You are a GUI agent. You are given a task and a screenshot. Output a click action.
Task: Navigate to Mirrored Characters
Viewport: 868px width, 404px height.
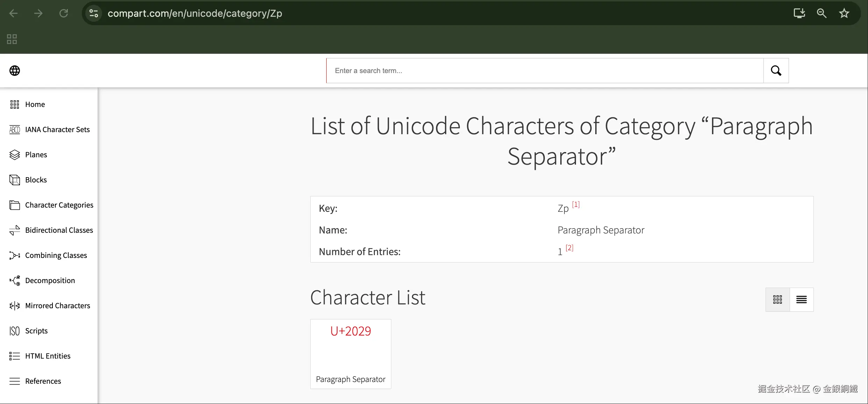tap(57, 305)
